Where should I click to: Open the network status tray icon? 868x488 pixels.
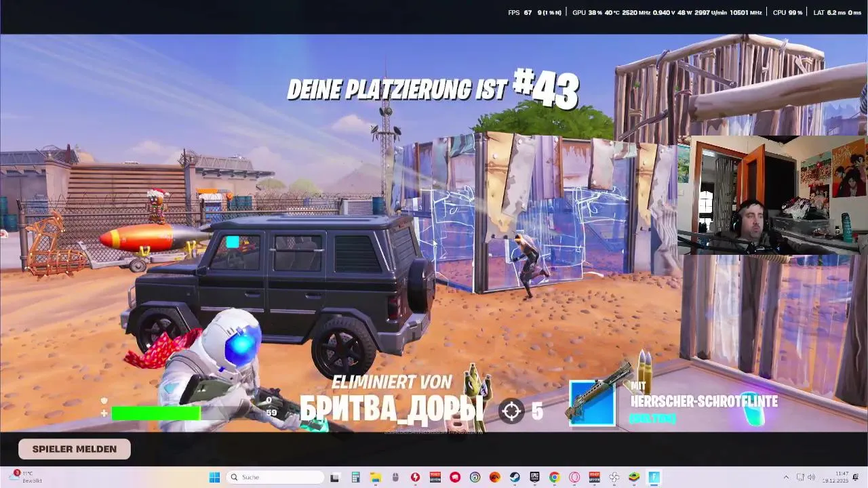(800, 477)
